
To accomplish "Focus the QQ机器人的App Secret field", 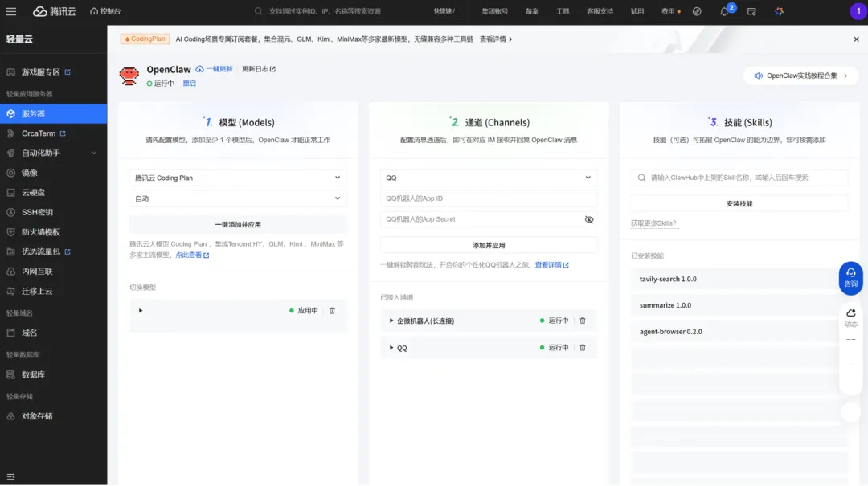I will click(481, 219).
